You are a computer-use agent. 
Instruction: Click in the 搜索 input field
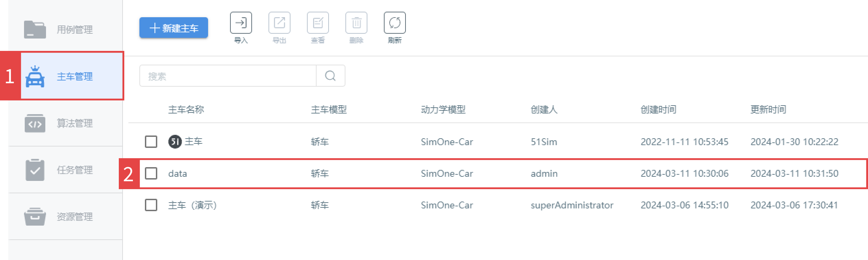(x=228, y=76)
